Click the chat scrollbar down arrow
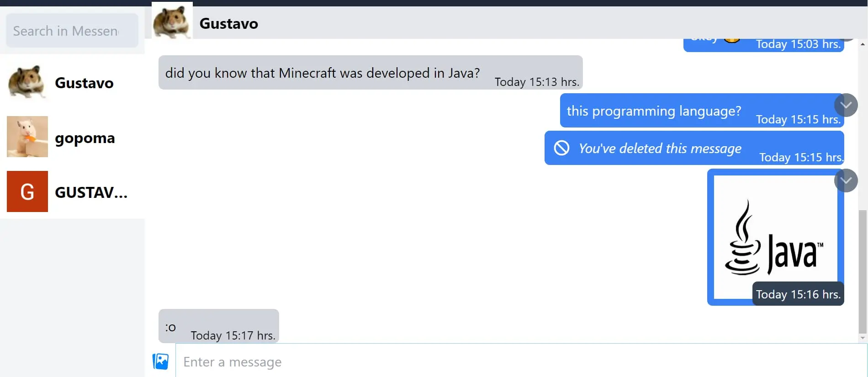Screen dimensions: 868x377 pos(863,338)
